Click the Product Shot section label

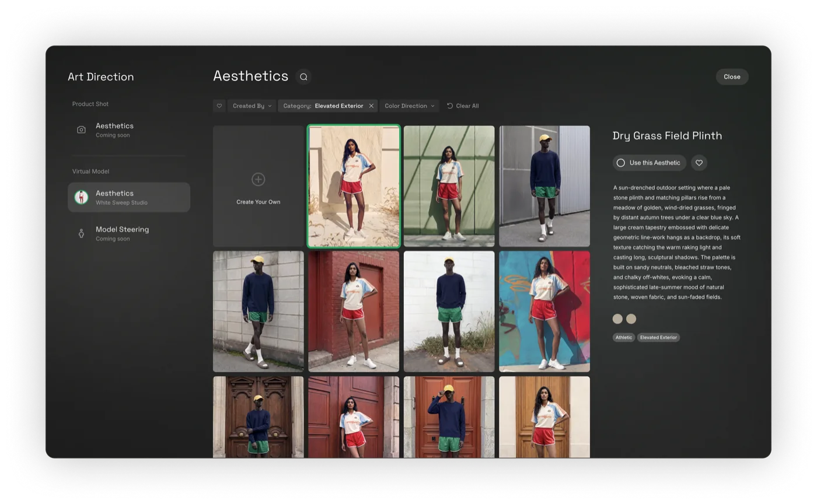click(x=90, y=104)
